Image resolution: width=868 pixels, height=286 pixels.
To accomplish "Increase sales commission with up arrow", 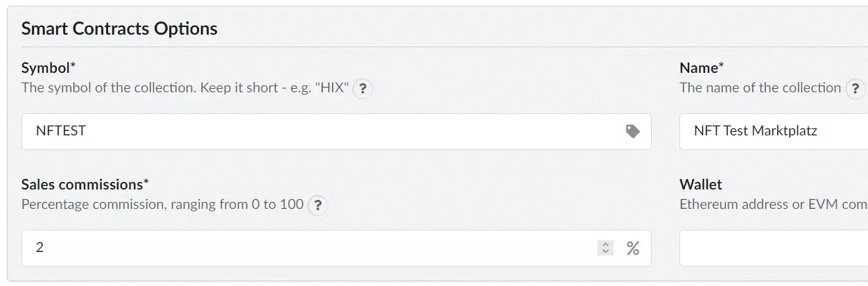I will coord(606,244).
